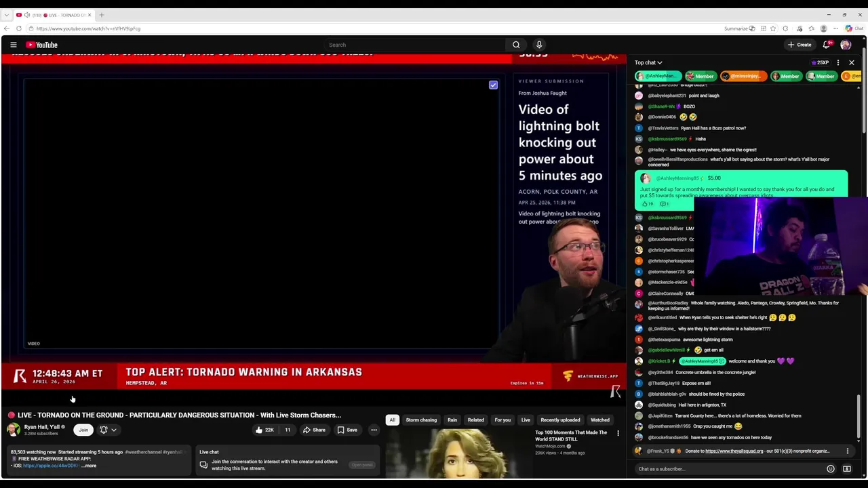
Task: Open the Top chat mode dropdown
Action: pos(648,63)
